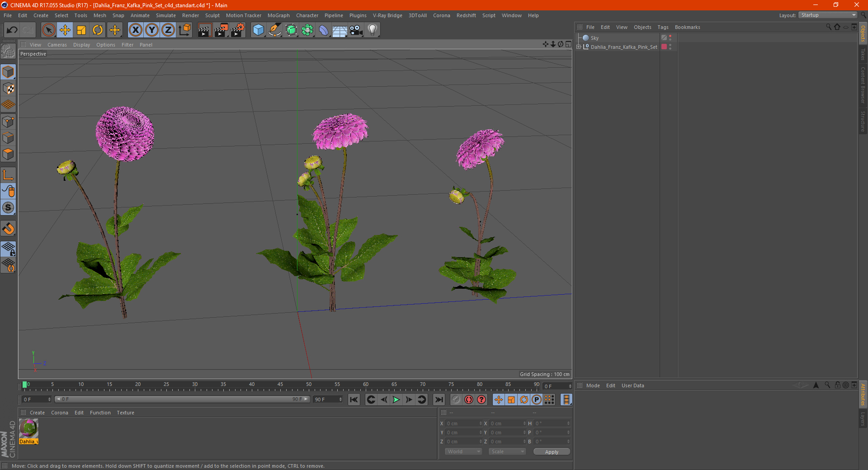
Task: Open the Floor environment icon
Action: (x=340, y=30)
